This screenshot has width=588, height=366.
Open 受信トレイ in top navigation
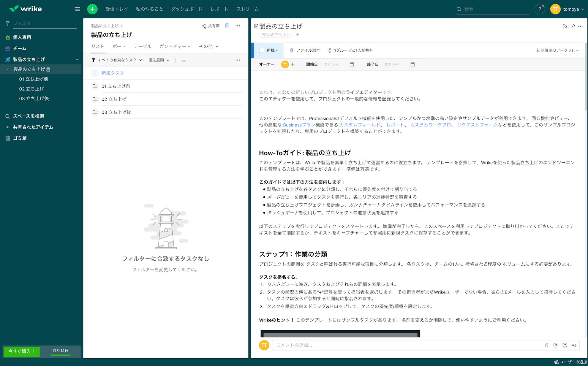coord(117,9)
